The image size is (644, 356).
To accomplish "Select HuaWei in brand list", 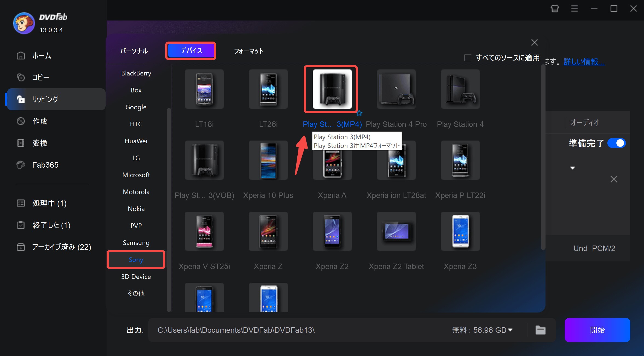I will click(x=136, y=141).
